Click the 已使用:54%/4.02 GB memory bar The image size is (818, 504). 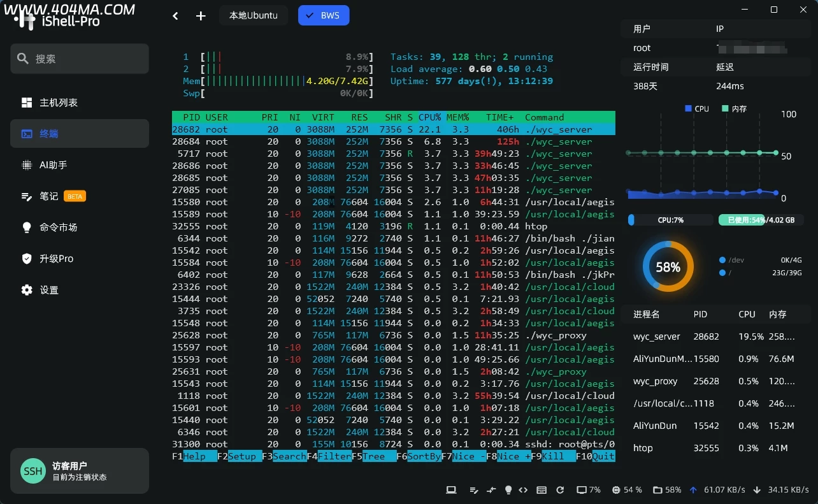pyautogui.click(x=761, y=220)
